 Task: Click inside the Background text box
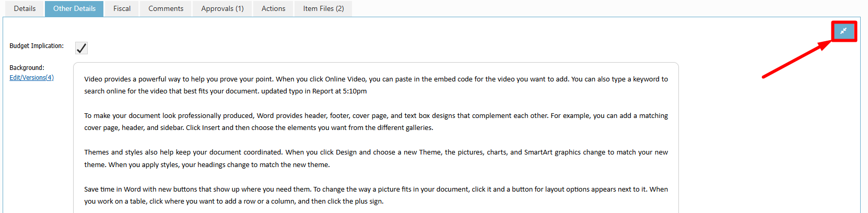376,140
